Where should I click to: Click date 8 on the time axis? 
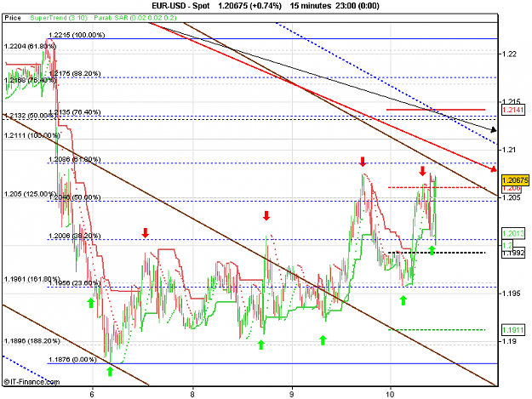(x=192, y=394)
